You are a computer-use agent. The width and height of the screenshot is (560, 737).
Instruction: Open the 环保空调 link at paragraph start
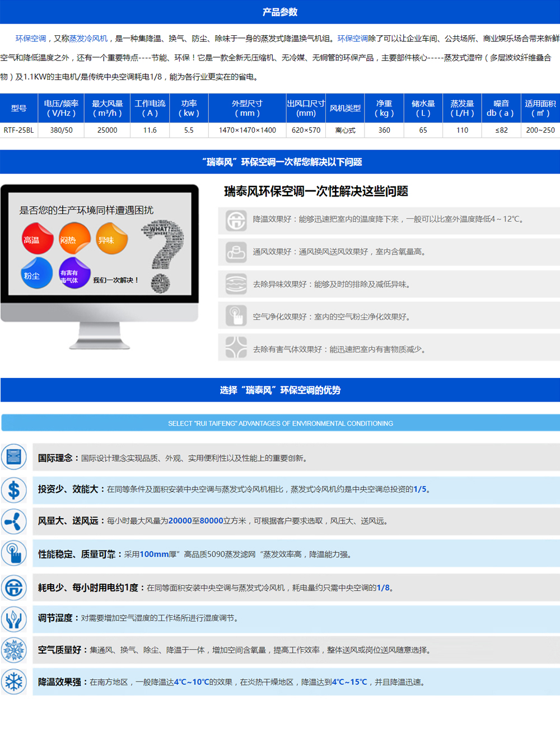(31, 39)
